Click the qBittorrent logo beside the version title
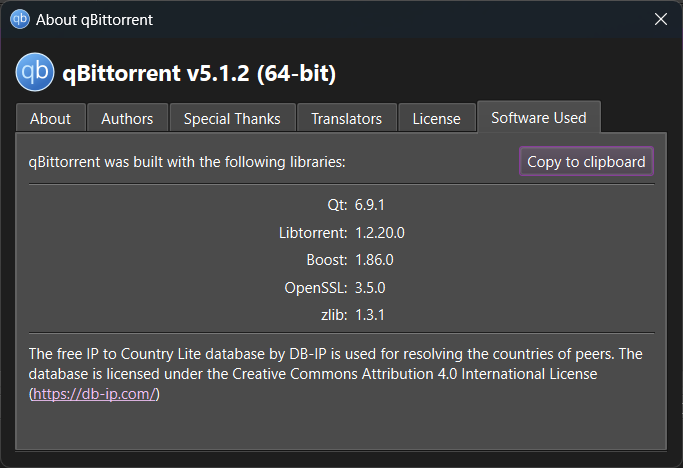The height and width of the screenshot is (468, 683). [x=35, y=72]
